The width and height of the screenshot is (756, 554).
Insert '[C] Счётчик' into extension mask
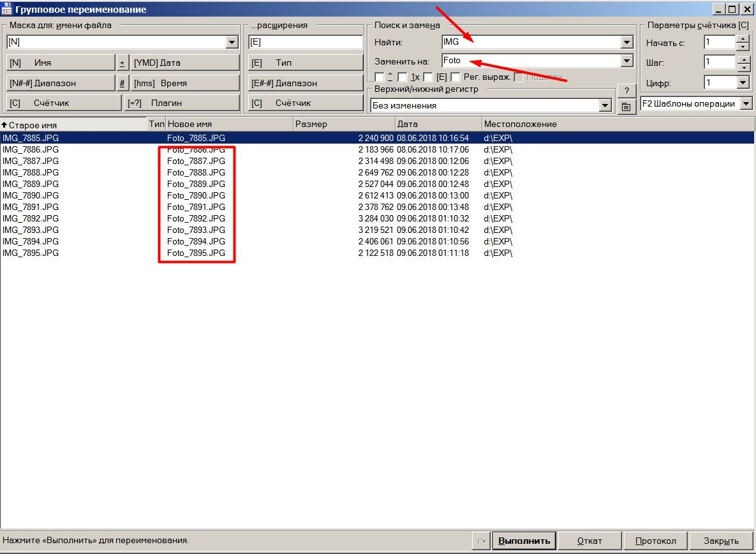point(306,103)
